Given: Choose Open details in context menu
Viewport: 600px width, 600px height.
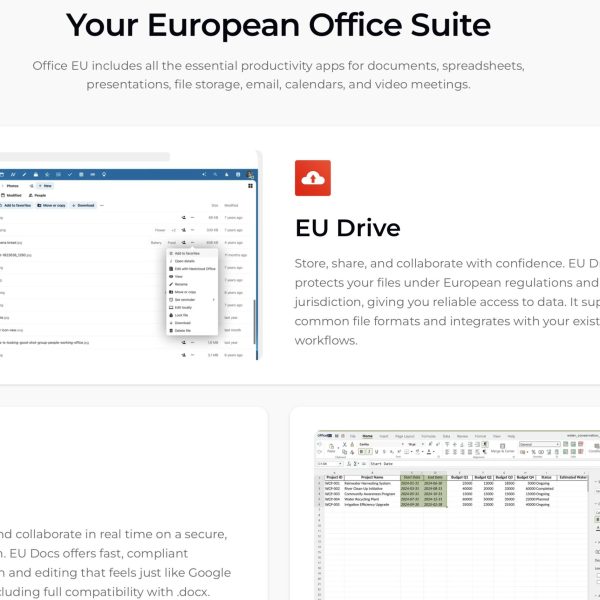Looking at the screenshot, I should click(x=192, y=261).
